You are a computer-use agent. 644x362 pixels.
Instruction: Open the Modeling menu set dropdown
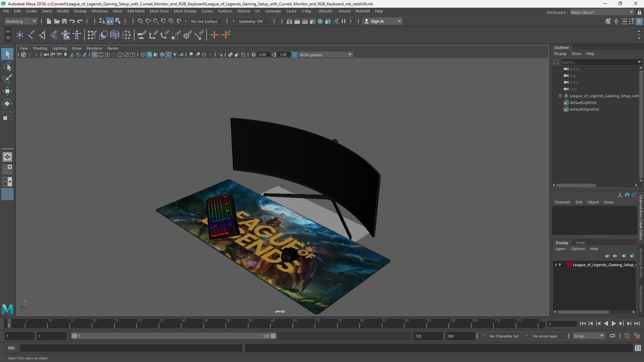pos(21,21)
